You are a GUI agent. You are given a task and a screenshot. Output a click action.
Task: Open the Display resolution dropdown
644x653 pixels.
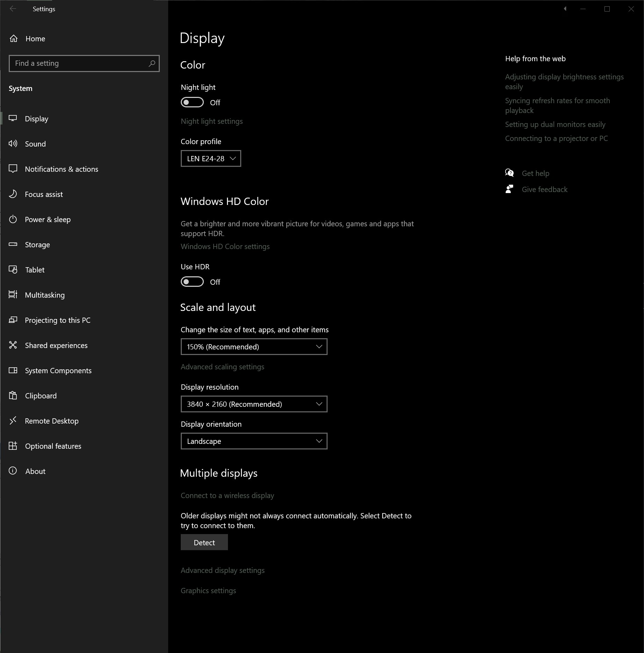(254, 404)
